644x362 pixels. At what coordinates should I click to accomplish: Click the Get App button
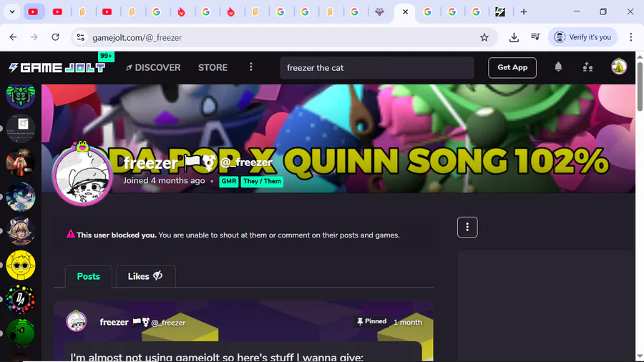click(x=512, y=68)
